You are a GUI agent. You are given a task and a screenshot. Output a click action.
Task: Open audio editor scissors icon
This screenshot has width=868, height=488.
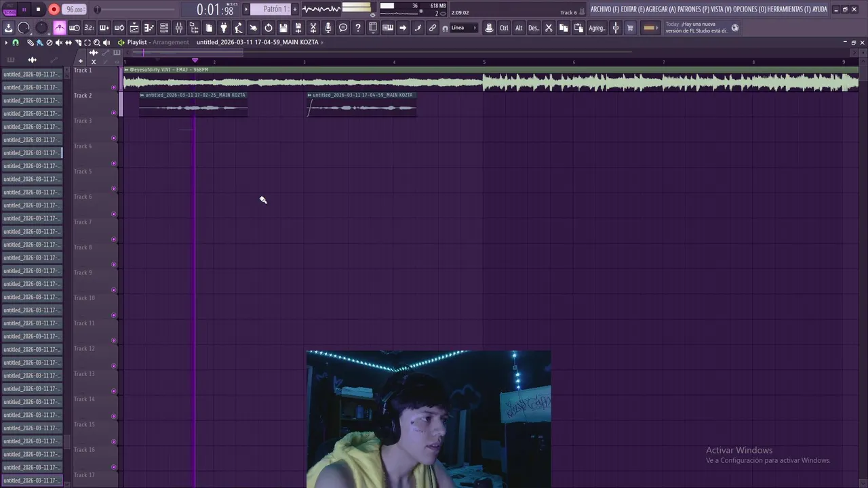coord(313,28)
